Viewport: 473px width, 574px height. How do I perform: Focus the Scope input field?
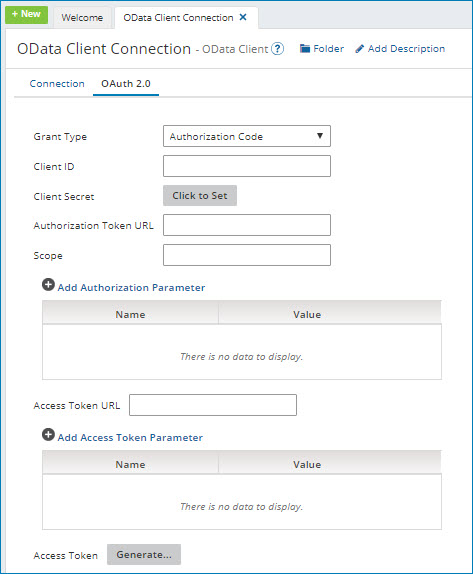click(247, 255)
